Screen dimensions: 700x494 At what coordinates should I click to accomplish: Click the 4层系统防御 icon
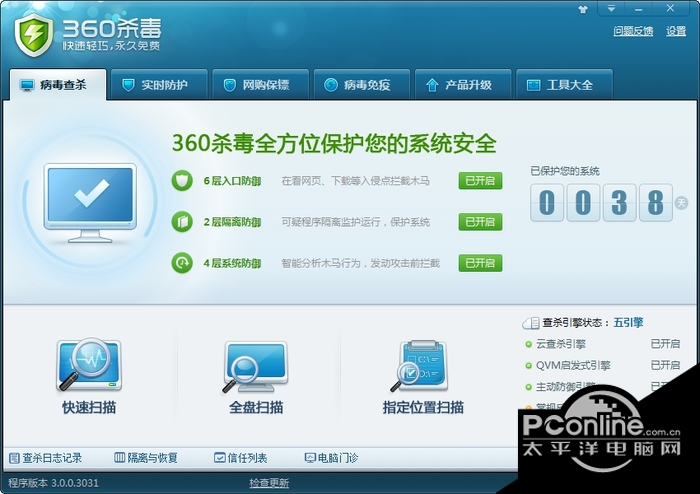[182, 263]
